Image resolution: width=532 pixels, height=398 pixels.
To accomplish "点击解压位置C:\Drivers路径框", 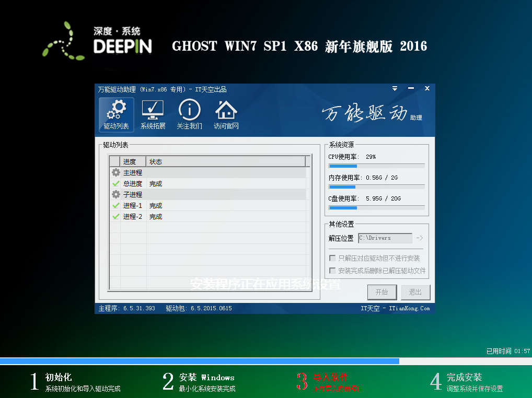I will point(385,238).
